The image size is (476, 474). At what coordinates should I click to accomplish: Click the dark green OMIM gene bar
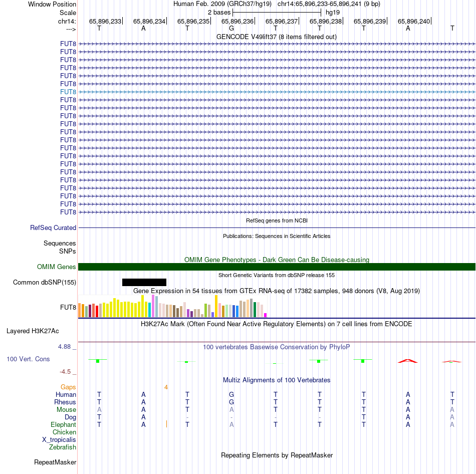coord(277,267)
